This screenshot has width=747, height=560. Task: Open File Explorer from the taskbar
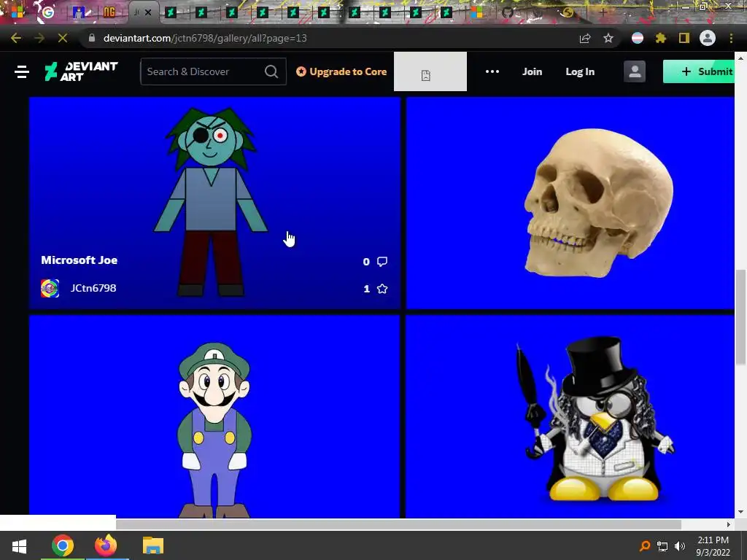153,545
